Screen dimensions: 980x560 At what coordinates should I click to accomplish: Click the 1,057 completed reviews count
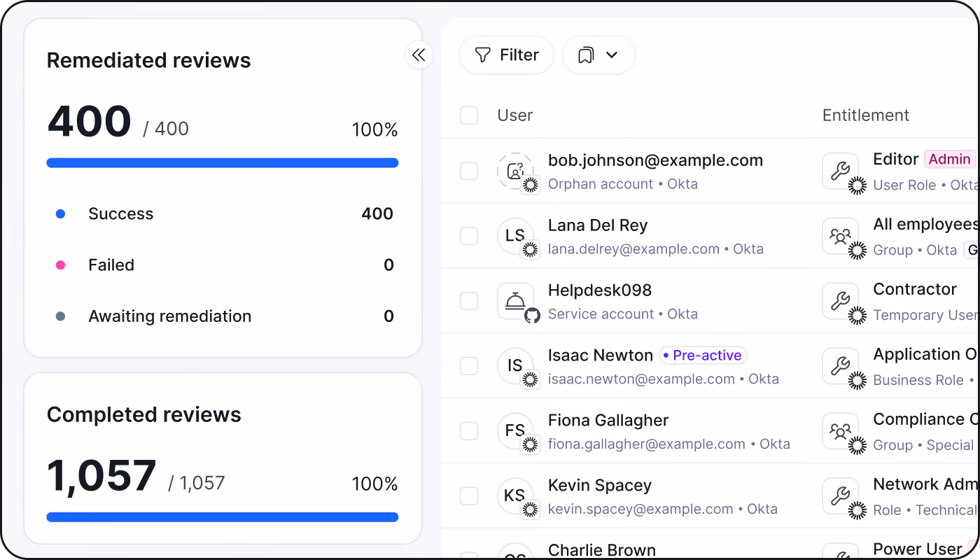[x=101, y=477]
